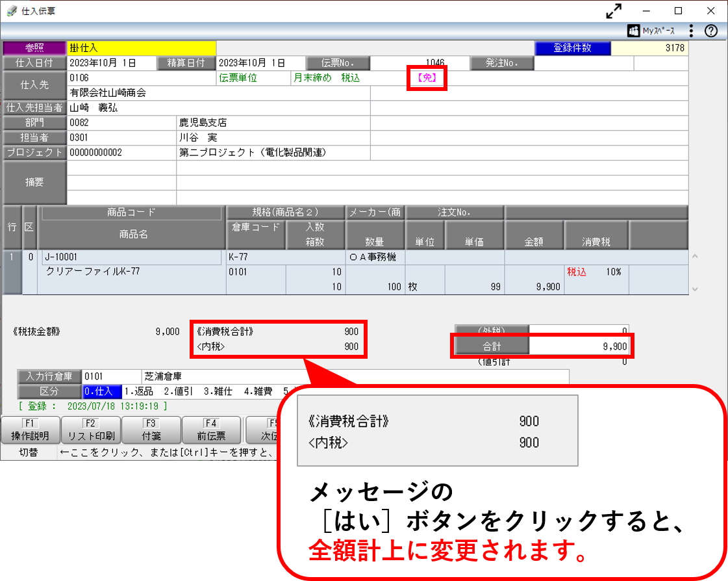This screenshot has height=581, width=728.
Task: Click the grid scroll up arrow
Action: (695, 256)
